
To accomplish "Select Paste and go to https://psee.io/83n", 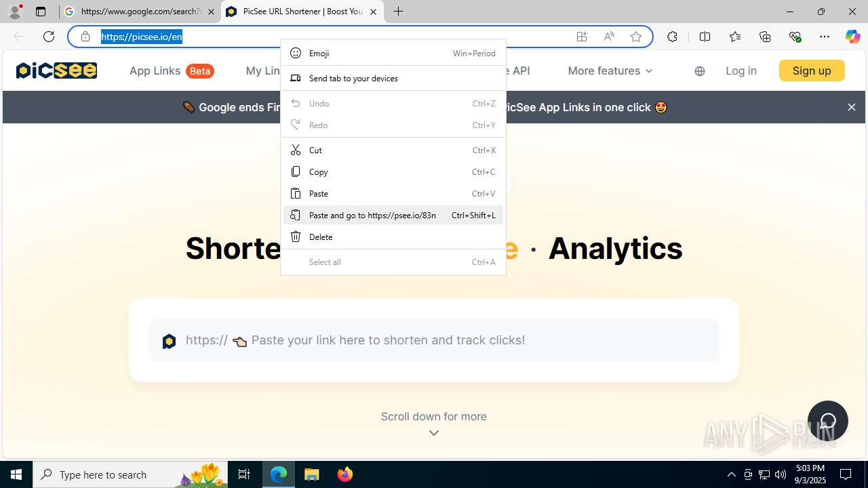I will pos(393,215).
